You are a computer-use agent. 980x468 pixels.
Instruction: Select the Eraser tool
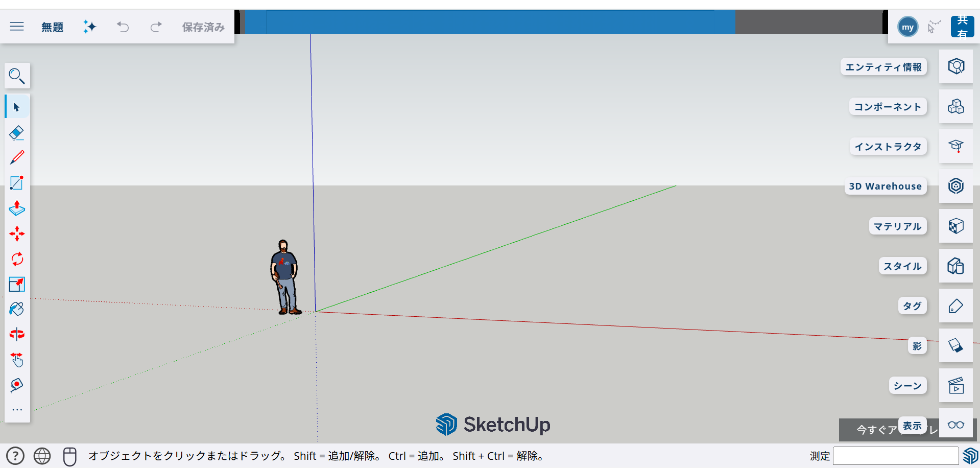point(17,133)
